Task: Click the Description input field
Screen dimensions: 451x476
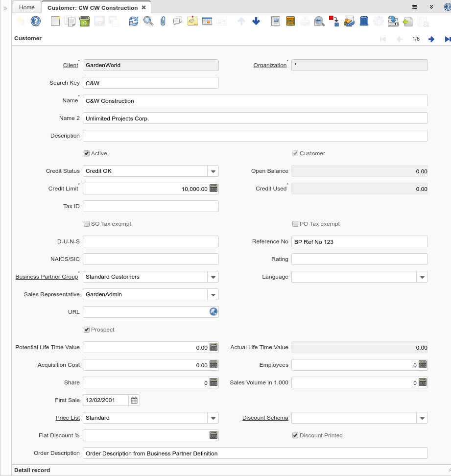Action: click(255, 136)
